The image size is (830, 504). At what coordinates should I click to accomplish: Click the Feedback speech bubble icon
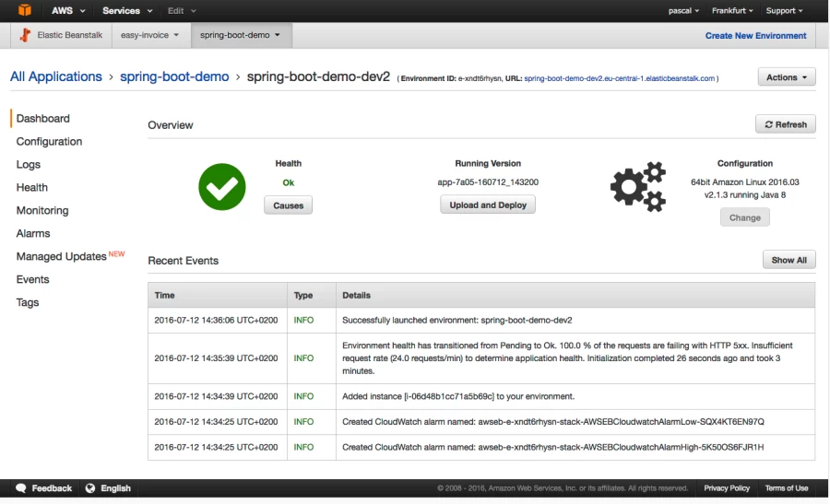[x=20, y=488]
